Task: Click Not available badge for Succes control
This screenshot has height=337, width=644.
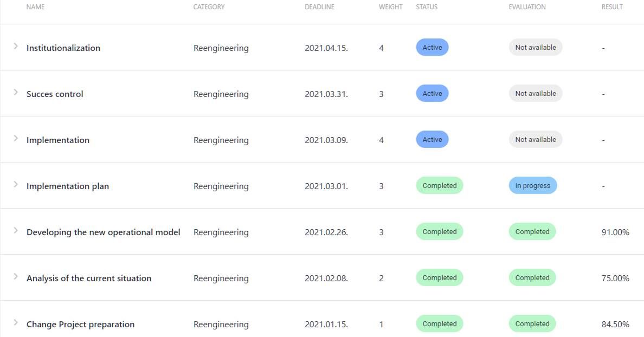Action: [536, 94]
